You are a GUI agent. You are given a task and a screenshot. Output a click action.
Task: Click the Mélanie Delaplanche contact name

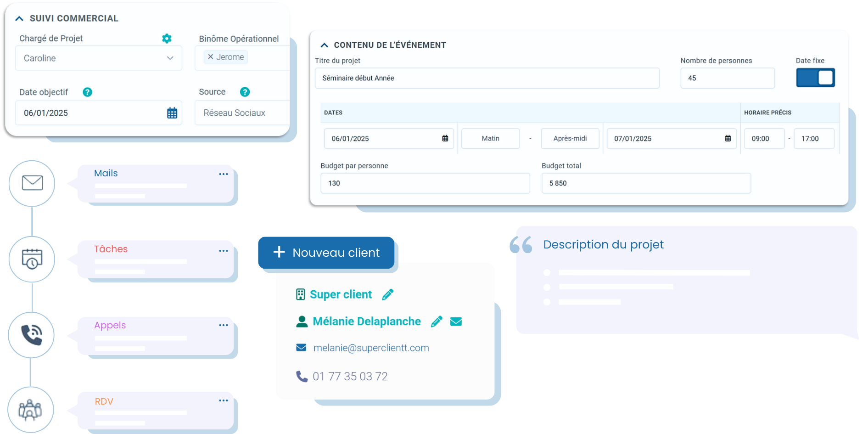(x=367, y=321)
